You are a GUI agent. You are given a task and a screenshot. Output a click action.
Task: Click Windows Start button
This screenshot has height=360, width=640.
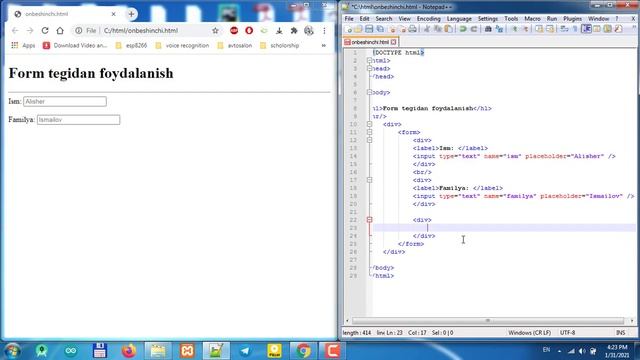(x=12, y=351)
